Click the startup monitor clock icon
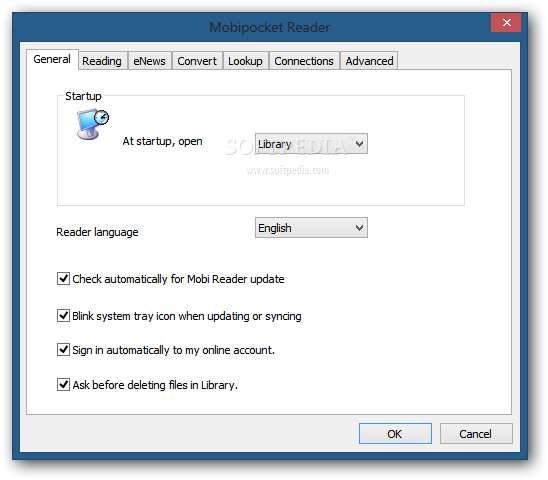548x480 pixels. click(93, 124)
